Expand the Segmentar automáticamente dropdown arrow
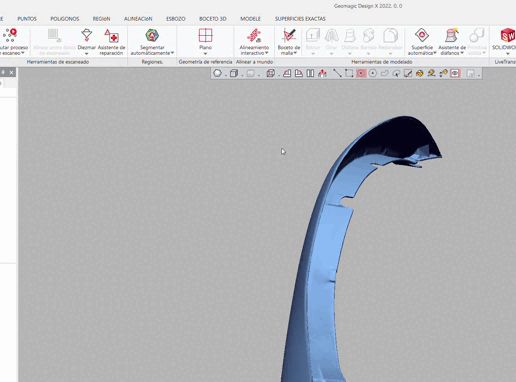The width and height of the screenshot is (516, 382). tap(172, 53)
